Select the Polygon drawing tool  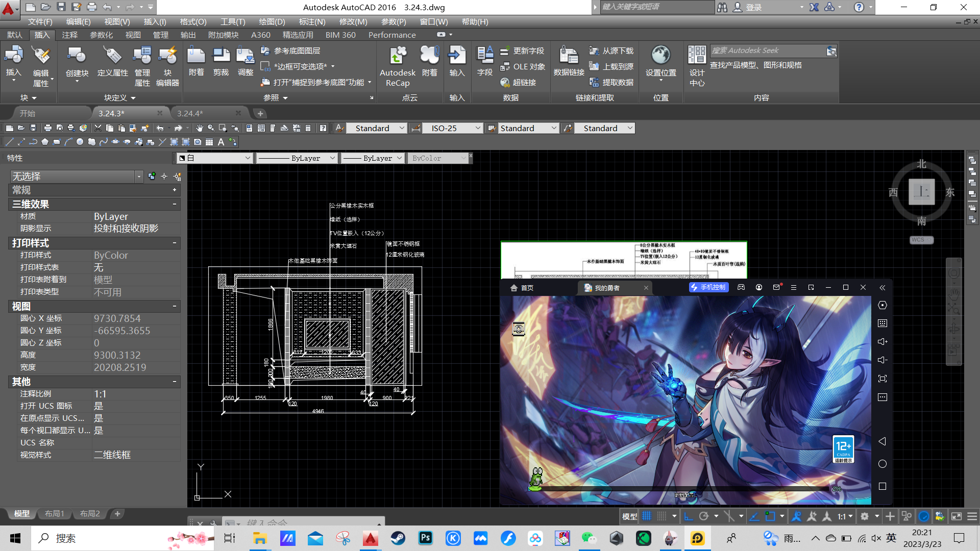(x=45, y=142)
